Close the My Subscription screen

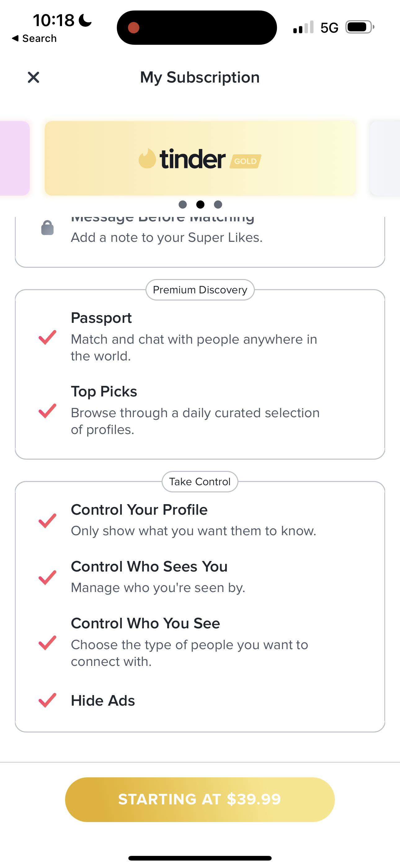pyautogui.click(x=33, y=78)
